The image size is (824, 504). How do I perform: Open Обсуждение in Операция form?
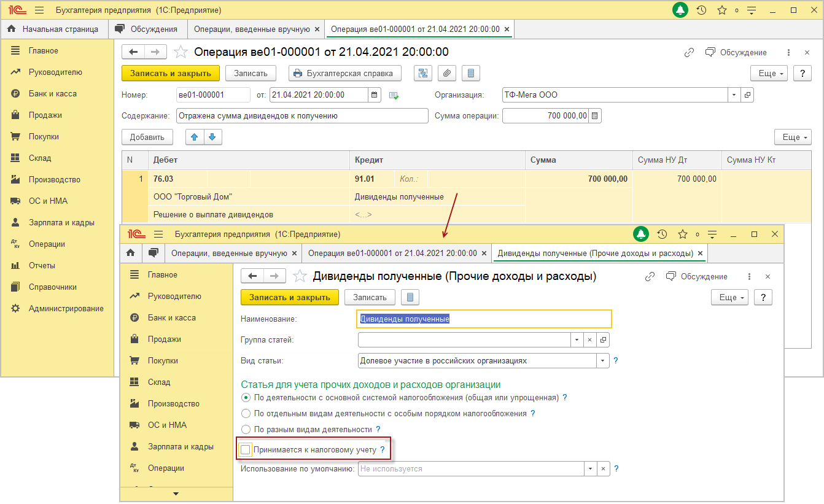(736, 53)
